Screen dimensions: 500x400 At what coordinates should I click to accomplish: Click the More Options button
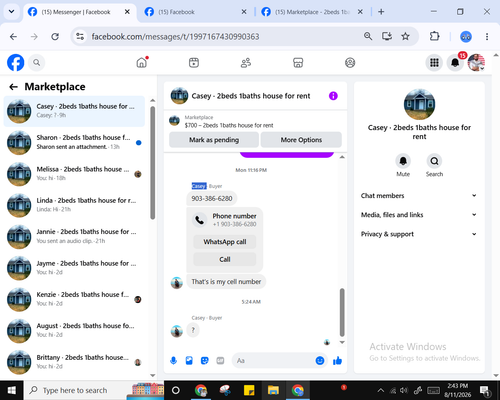pyautogui.click(x=301, y=140)
